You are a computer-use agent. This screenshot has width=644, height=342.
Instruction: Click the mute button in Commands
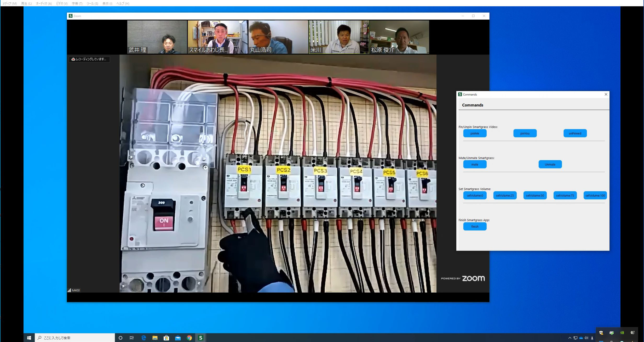[475, 164]
